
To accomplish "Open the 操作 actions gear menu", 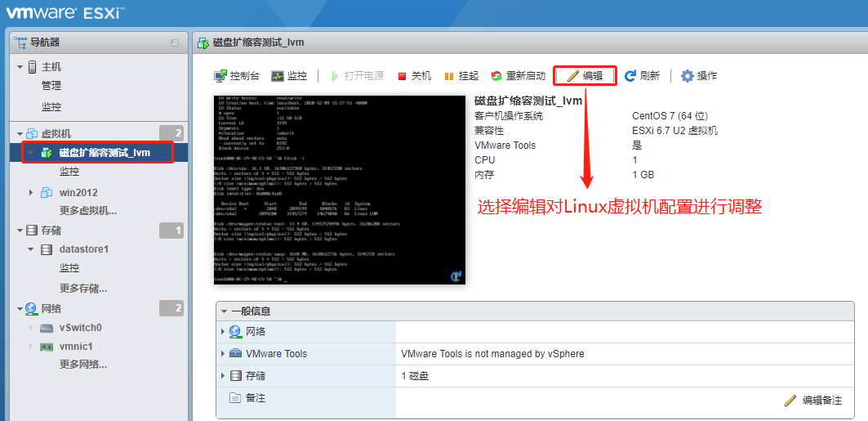I will point(699,76).
